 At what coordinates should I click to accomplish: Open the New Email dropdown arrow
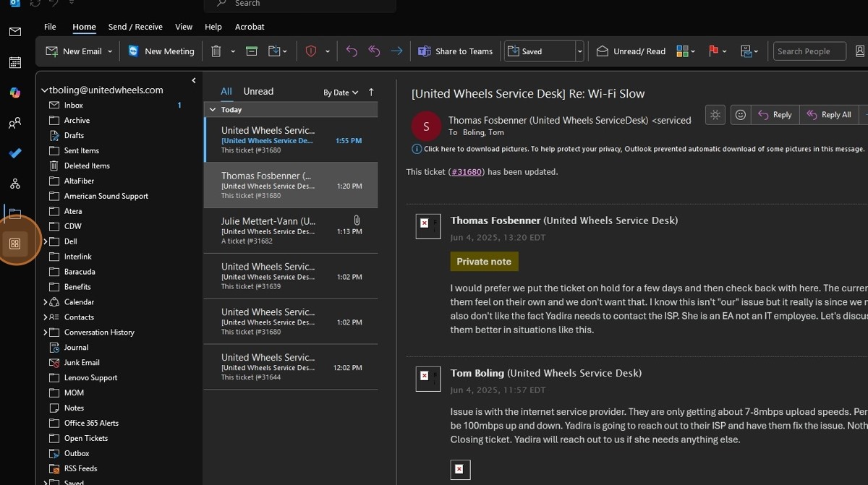click(x=110, y=52)
